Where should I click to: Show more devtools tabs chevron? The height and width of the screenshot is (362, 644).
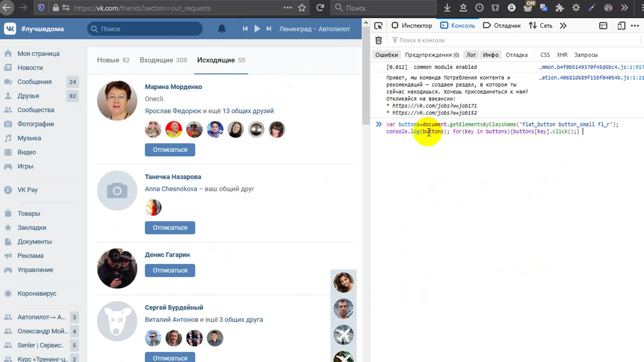tap(563, 25)
